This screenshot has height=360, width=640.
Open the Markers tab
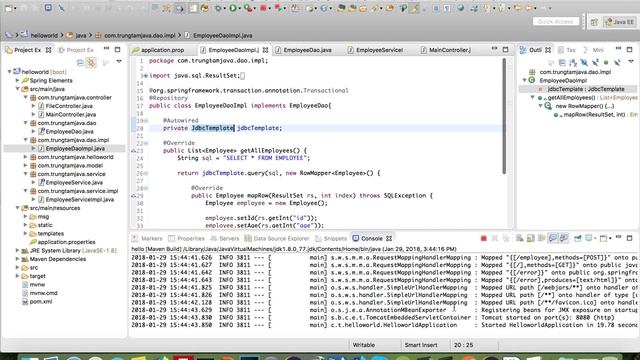tap(147, 238)
